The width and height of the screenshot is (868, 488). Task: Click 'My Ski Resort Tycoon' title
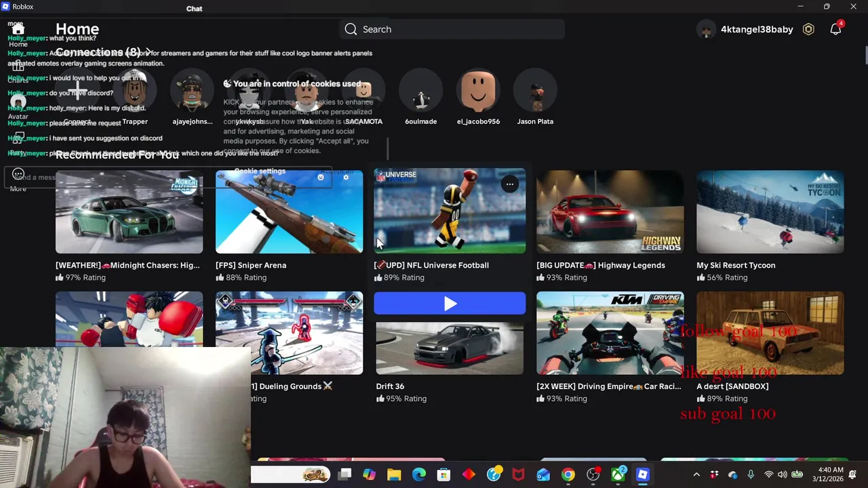pyautogui.click(x=736, y=265)
